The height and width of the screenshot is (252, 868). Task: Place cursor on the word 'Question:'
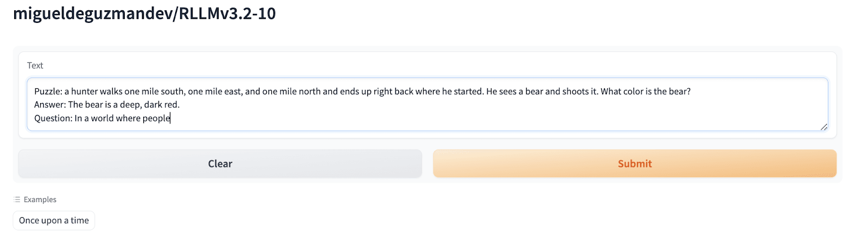(x=53, y=118)
